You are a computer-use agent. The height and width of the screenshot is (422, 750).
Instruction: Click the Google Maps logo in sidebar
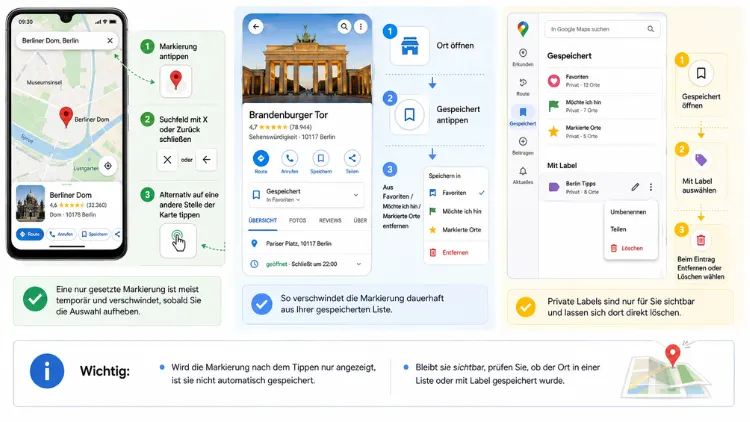(x=523, y=29)
